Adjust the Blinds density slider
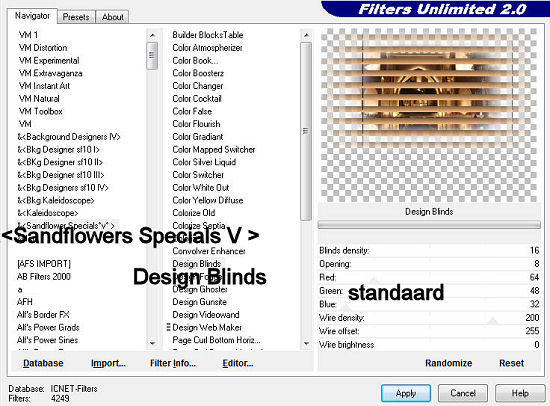The height and width of the screenshot is (406, 550). click(x=429, y=251)
